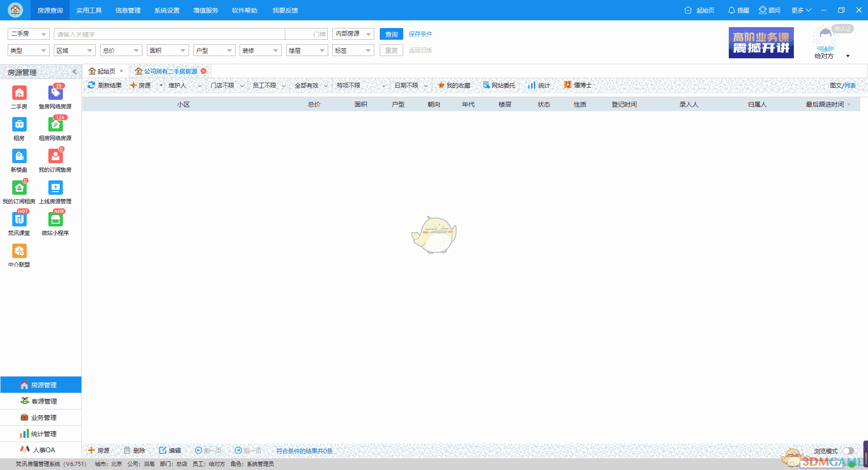Click the blue 查询 button
This screenshot has width=868, height=470.
point(391,34)
